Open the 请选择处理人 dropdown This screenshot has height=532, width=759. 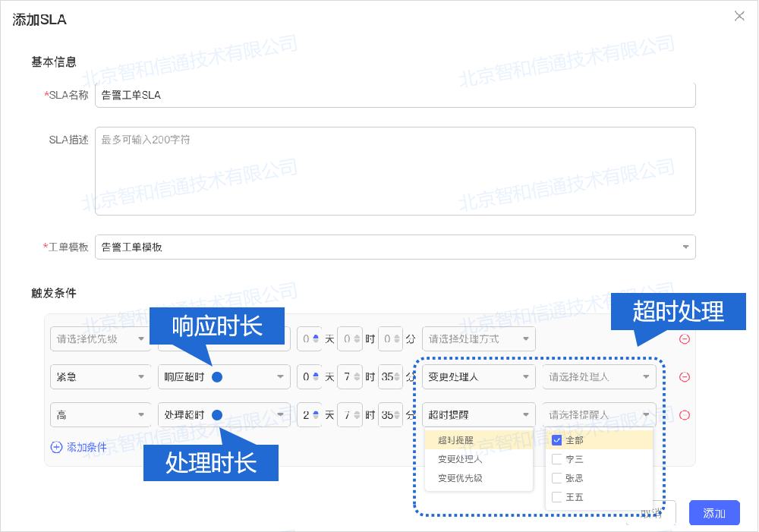[x=599, y=376]
